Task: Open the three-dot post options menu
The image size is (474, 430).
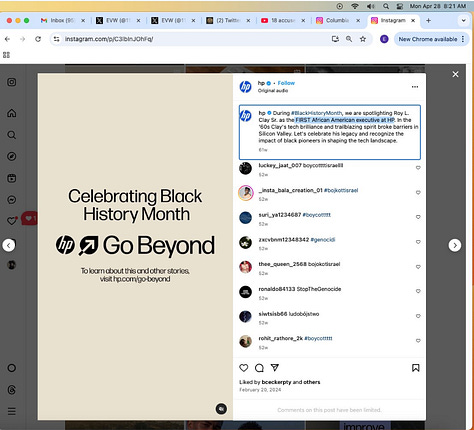Action: (x=415, y=87)
